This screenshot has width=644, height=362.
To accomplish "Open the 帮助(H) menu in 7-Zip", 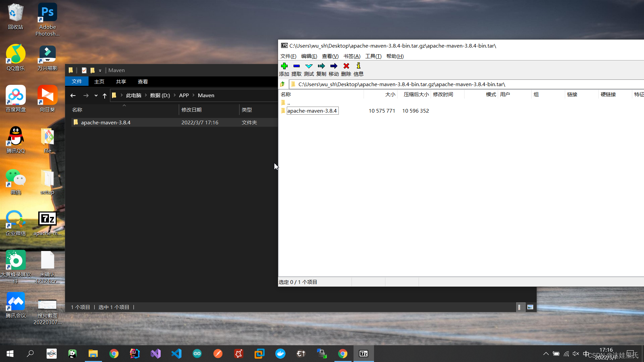I will (x=395, y=56).
